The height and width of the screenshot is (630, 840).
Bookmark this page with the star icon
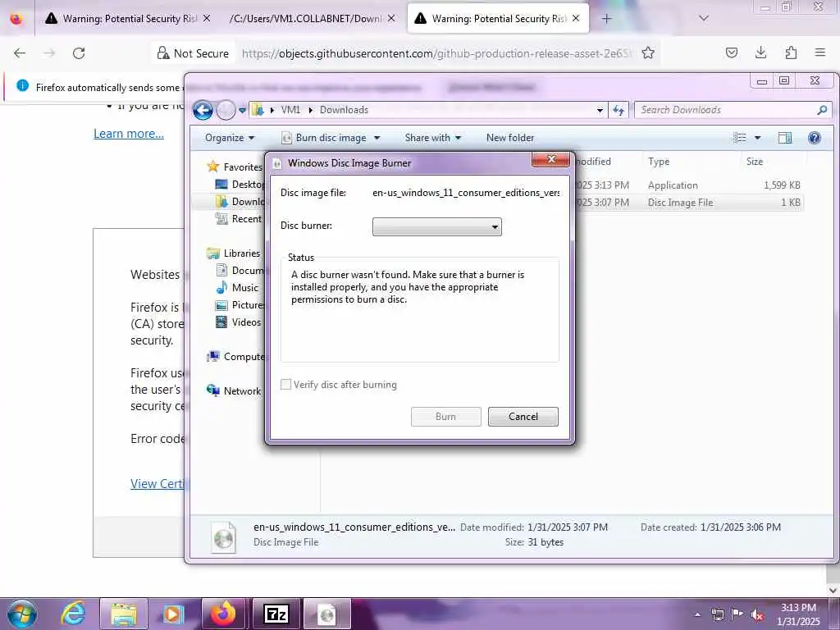648,52
